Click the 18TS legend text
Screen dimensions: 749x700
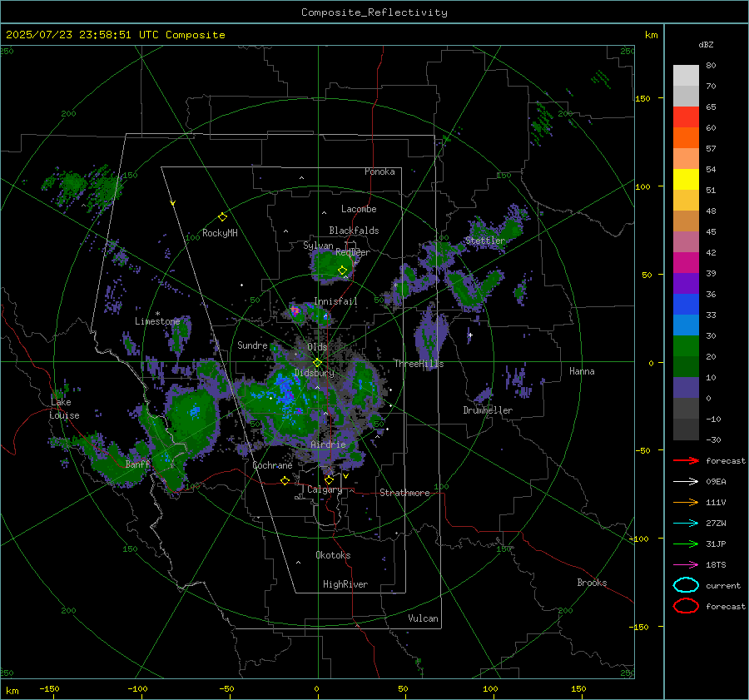(x=716, y=565)
